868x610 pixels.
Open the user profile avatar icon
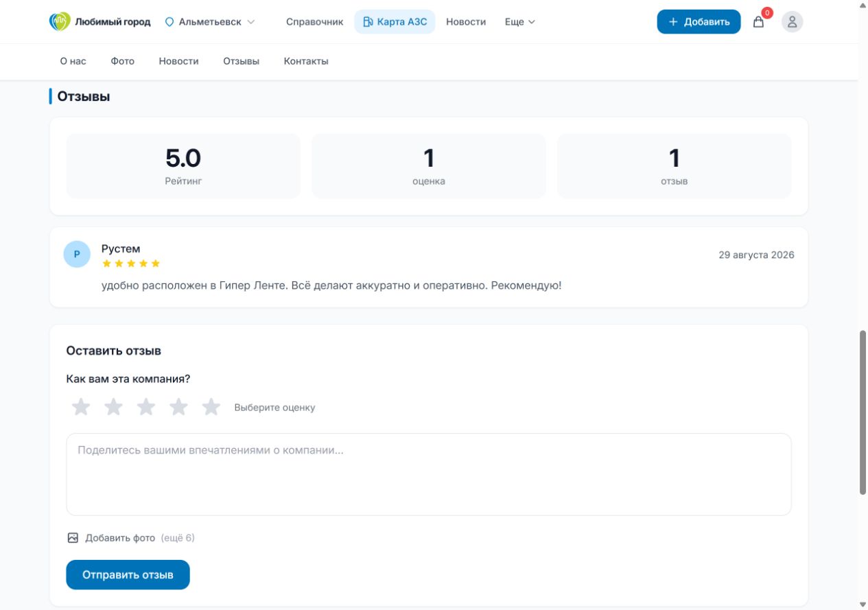792,22
